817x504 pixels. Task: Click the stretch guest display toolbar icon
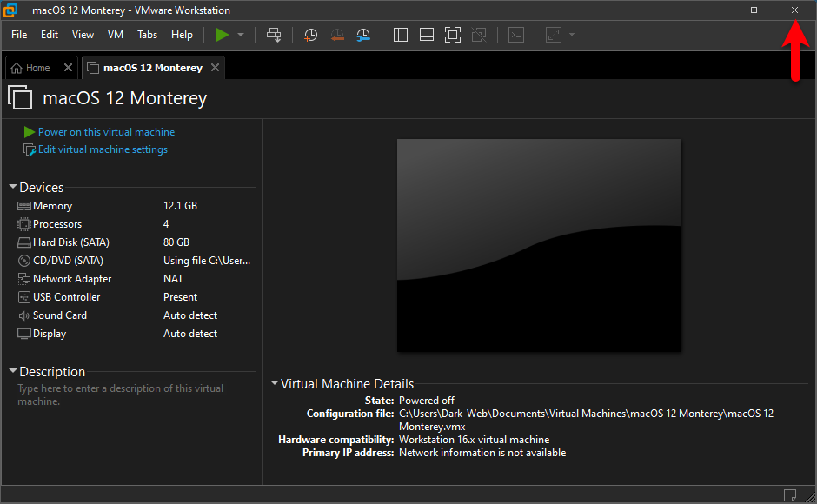pyautogui.click(x=554, y=35)
